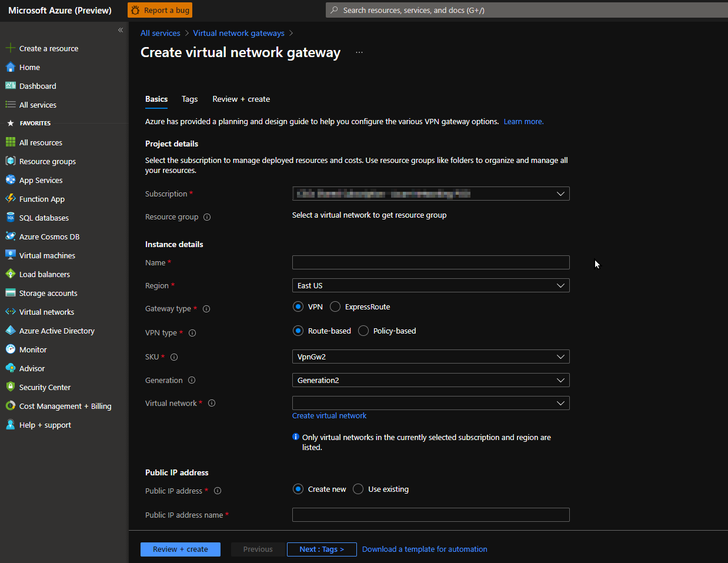Open the Subscription dropdown

[x=431, y=194]
